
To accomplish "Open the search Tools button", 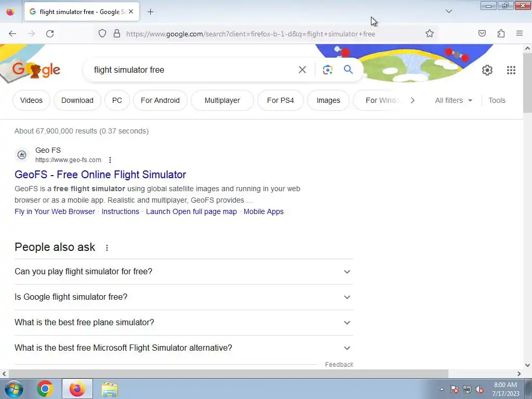I will click(x=497, y=100).
